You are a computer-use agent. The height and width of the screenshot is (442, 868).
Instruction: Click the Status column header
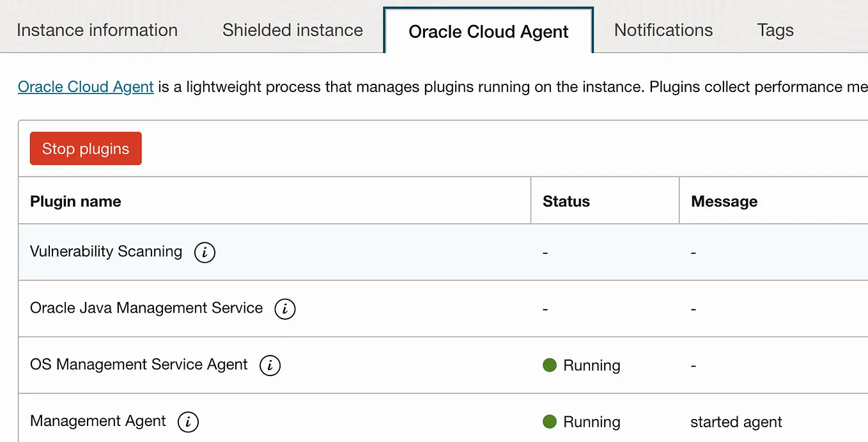click(x=566, y=201)
